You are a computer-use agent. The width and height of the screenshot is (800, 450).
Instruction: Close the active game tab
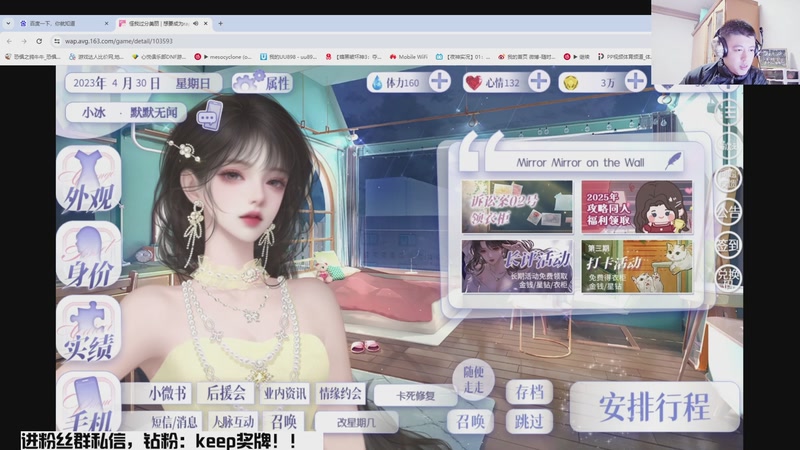[x=206, y=23]
